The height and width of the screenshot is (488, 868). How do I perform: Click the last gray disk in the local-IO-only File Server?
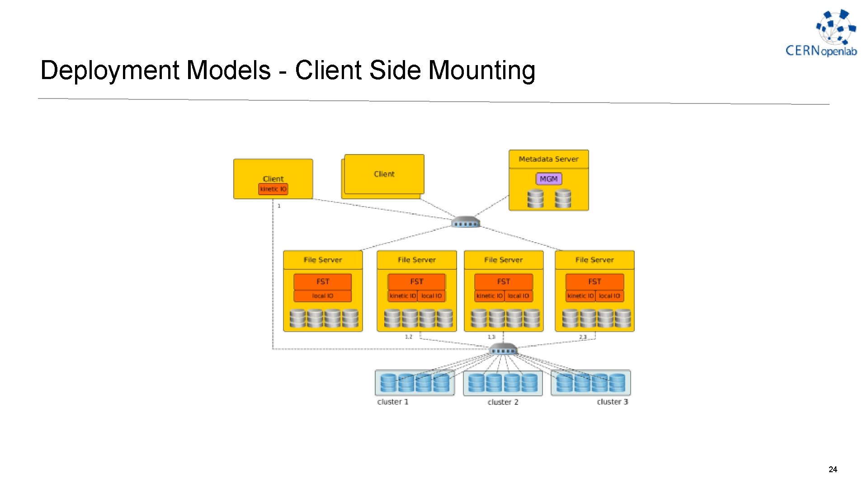click(350, 318)
